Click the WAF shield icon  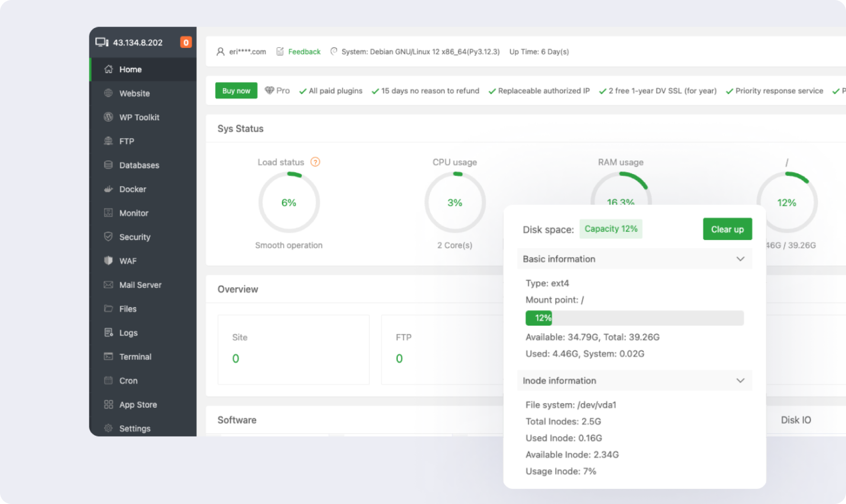pos(108,261)
